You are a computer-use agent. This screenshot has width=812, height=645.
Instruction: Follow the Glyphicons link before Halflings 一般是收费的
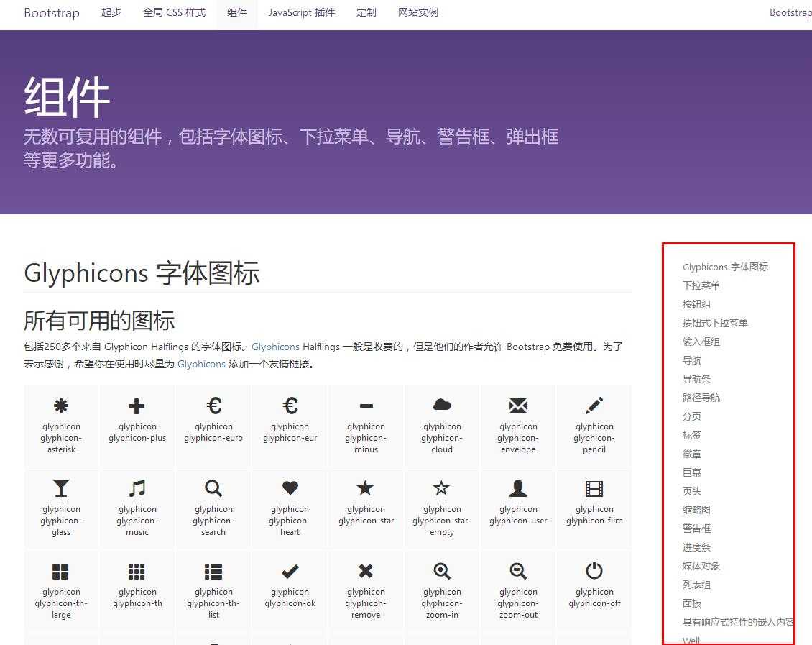click(275, 347)
